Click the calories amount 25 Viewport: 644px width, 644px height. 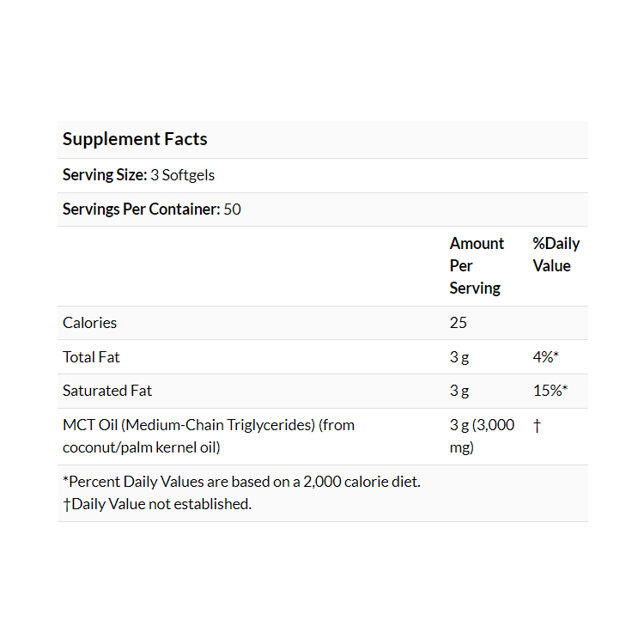pyautogui.click(x=459, y=323)
